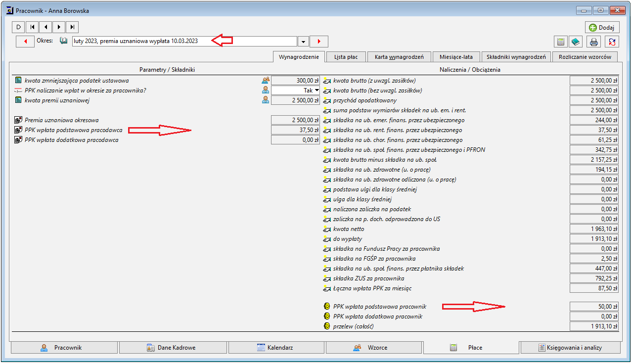Click icon beside kwota netto row
The height and width of the screenshot is (364, 632).
click(327, 229)
